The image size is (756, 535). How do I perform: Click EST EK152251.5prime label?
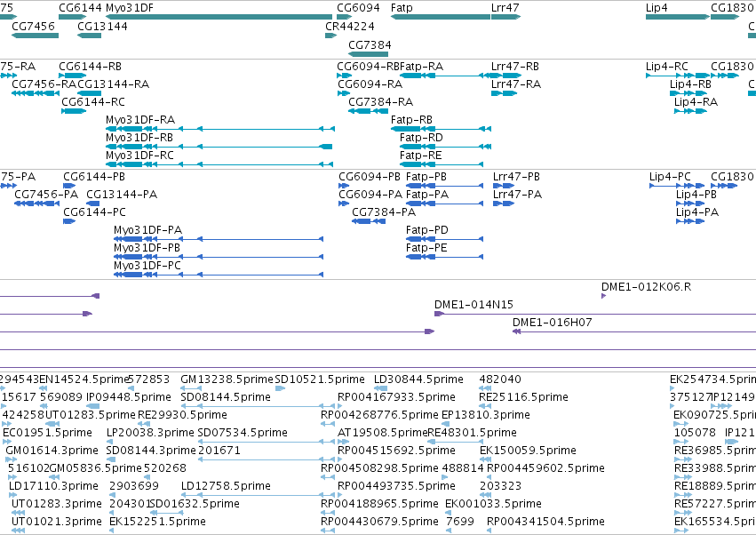tap(157, 523)
